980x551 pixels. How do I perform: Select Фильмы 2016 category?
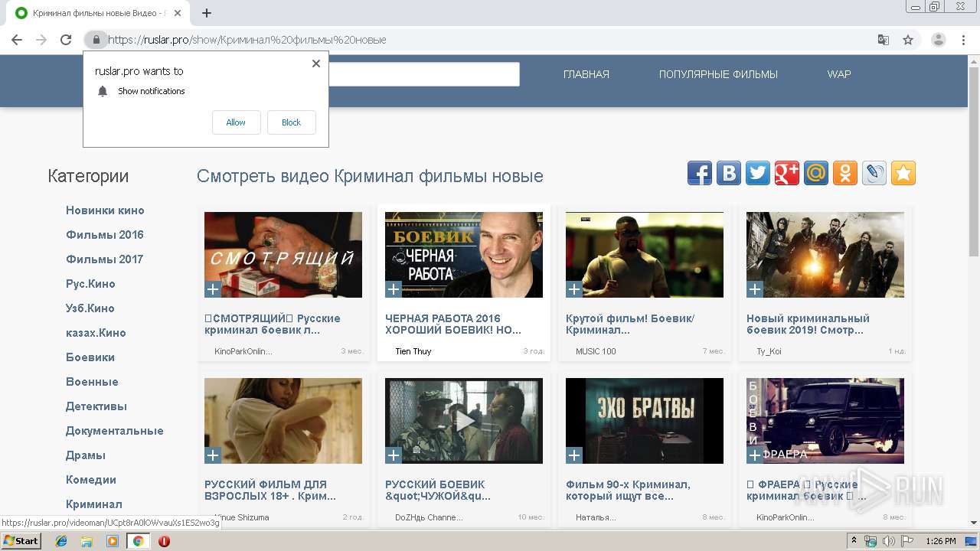coord(105,235)
